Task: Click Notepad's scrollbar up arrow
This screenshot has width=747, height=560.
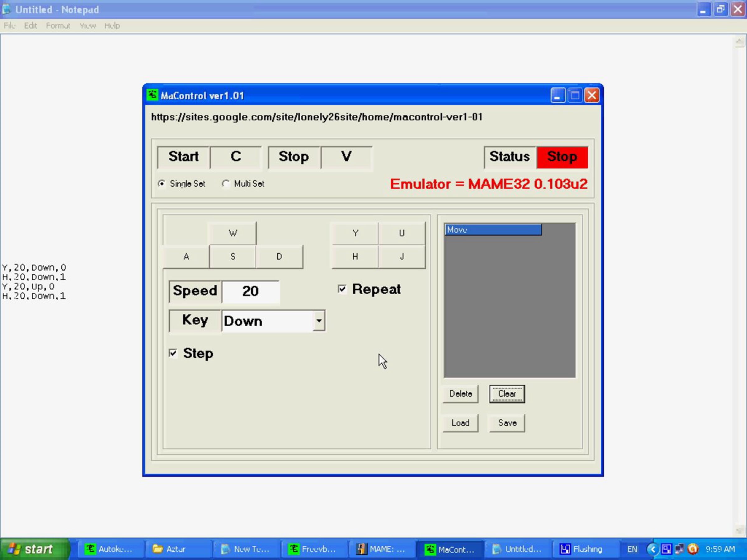Action: tap(739, 42)
